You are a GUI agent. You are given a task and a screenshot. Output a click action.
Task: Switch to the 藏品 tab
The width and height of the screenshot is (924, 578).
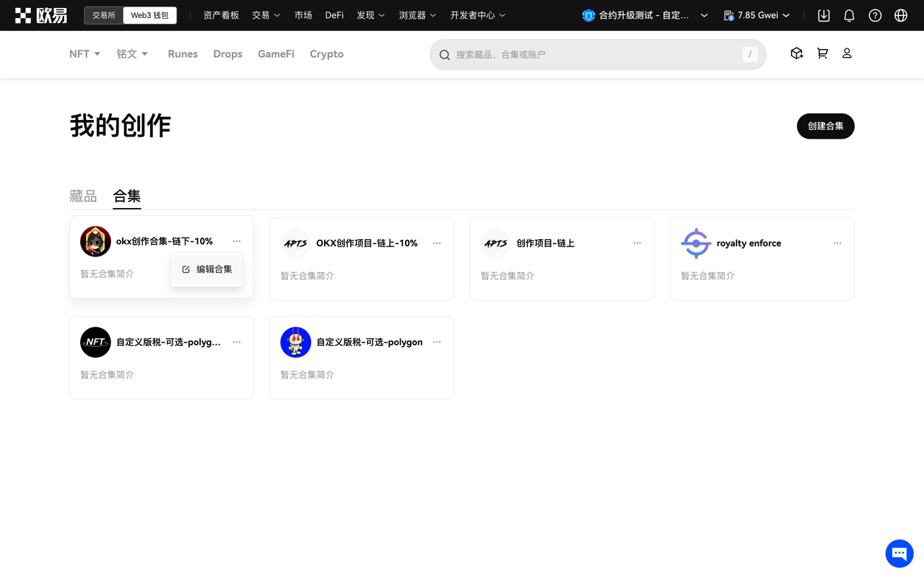coord(83,196)
